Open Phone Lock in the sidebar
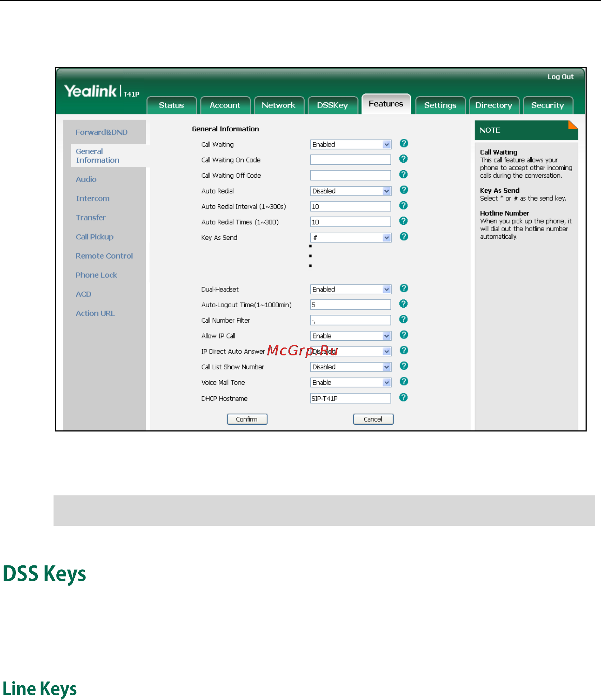This screenshot has height=700, width=601. (96, 275)
